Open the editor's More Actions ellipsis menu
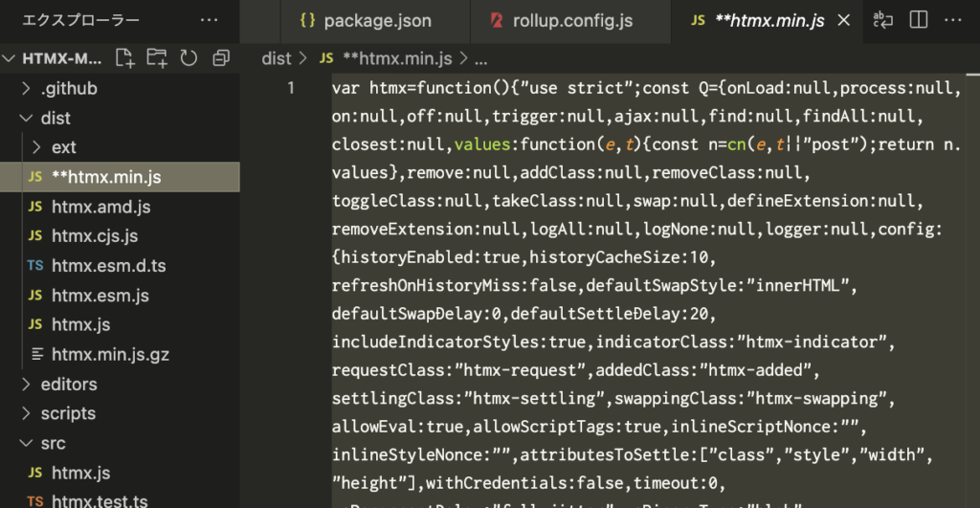This screenshot has height=508, width=980. point(954,20)
